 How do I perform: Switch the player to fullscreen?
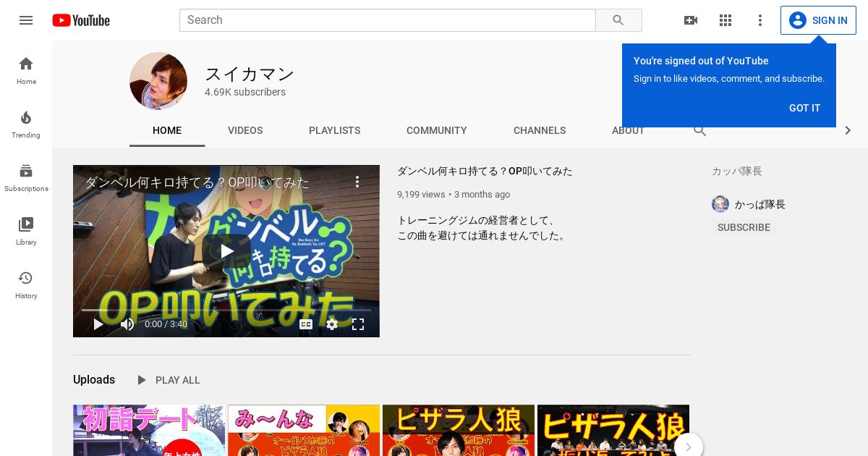point(358,324)
